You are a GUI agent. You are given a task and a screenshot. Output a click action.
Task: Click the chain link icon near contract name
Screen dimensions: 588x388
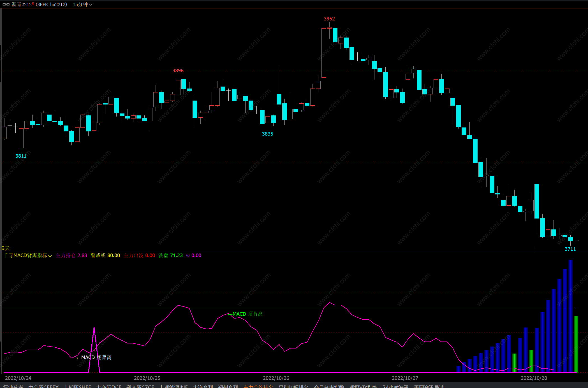[6, 4]
